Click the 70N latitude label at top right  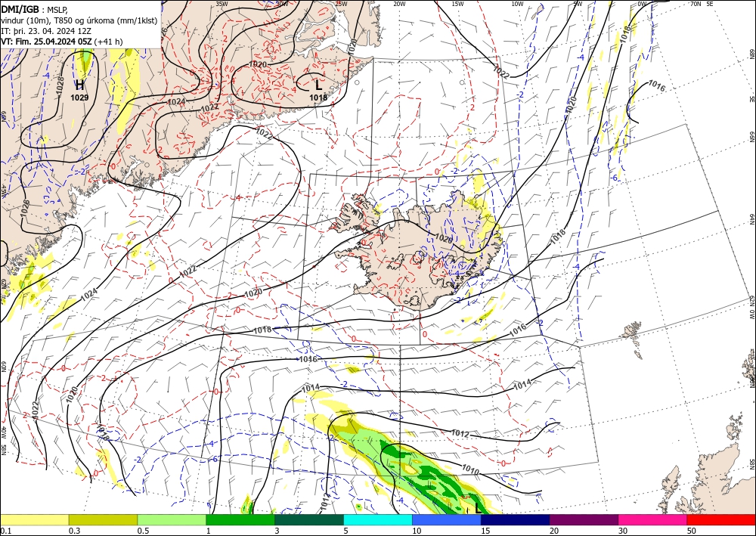pyautogui.click(x=696, y=4)
